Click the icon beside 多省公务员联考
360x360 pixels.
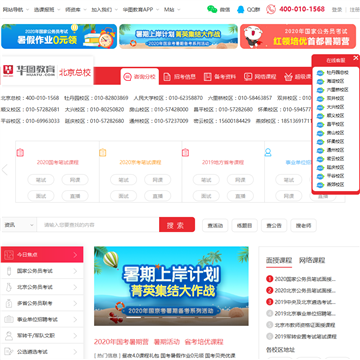[9, 303]
